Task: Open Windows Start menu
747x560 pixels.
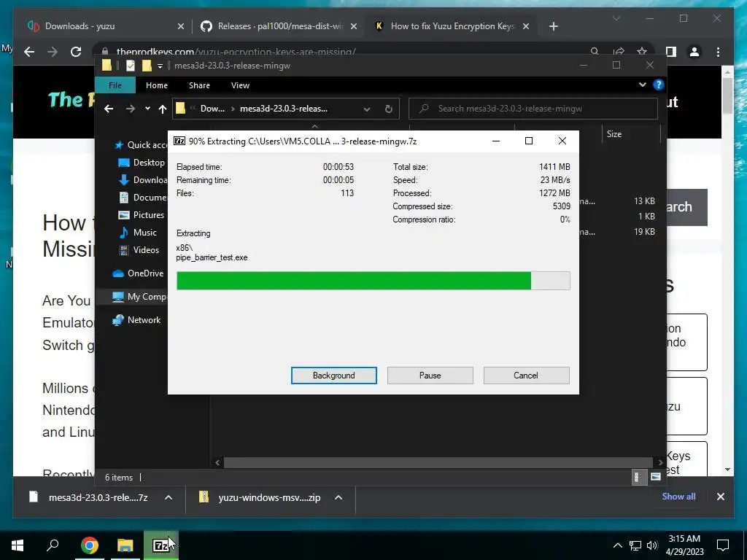Action: [18, 545]
